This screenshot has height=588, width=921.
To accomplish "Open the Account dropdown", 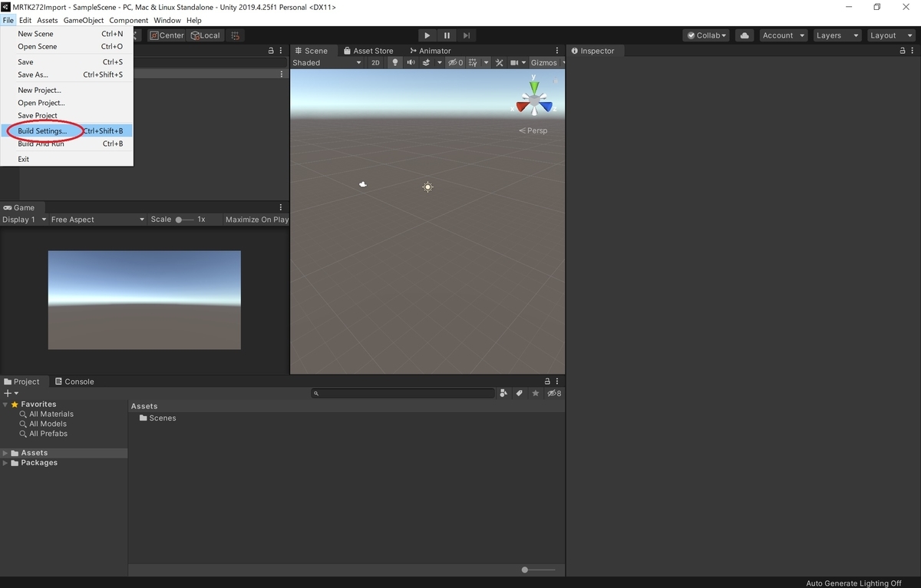I will (783, 35).
